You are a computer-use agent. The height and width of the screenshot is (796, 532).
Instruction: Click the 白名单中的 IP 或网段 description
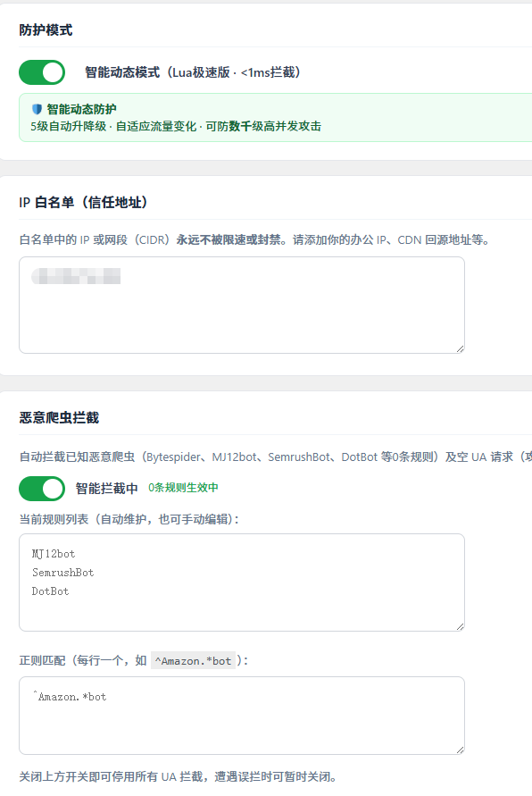(x=254, y=239)
